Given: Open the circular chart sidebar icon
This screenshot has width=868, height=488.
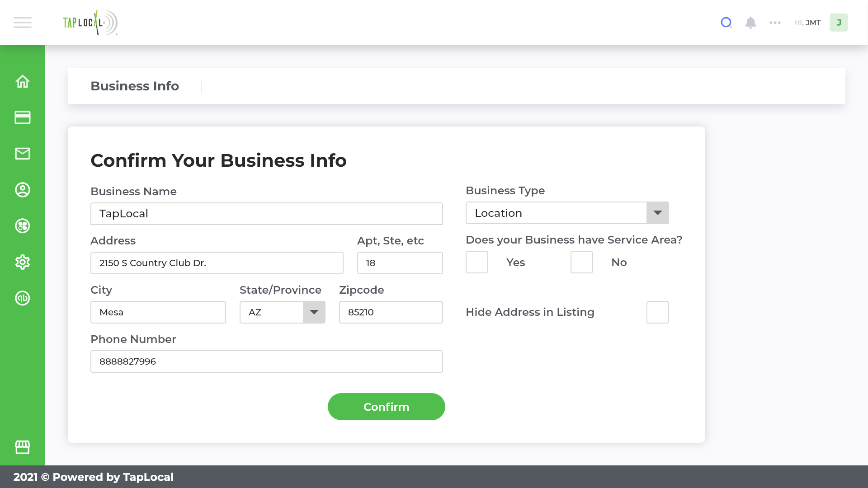Looking at the screenshot, I should (23, 298).
